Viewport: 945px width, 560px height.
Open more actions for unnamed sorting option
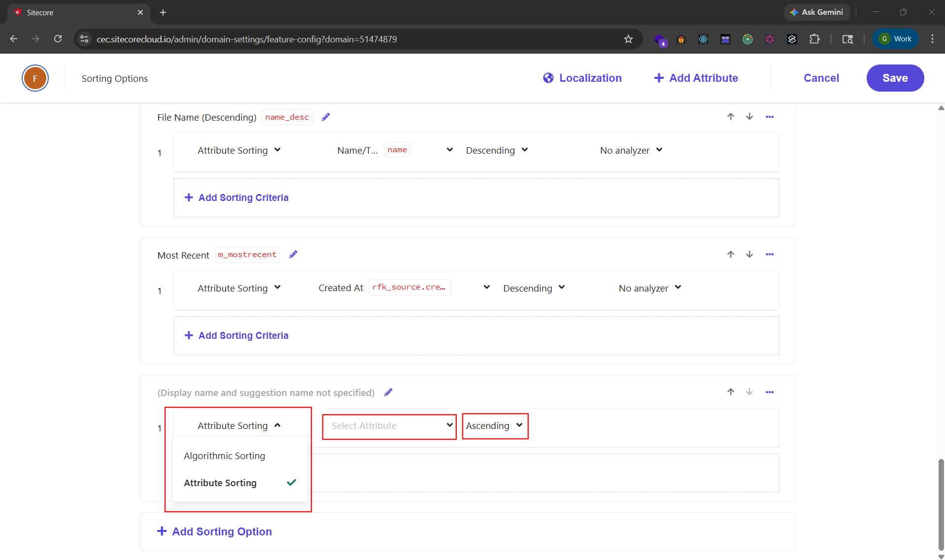click(770, 393)
